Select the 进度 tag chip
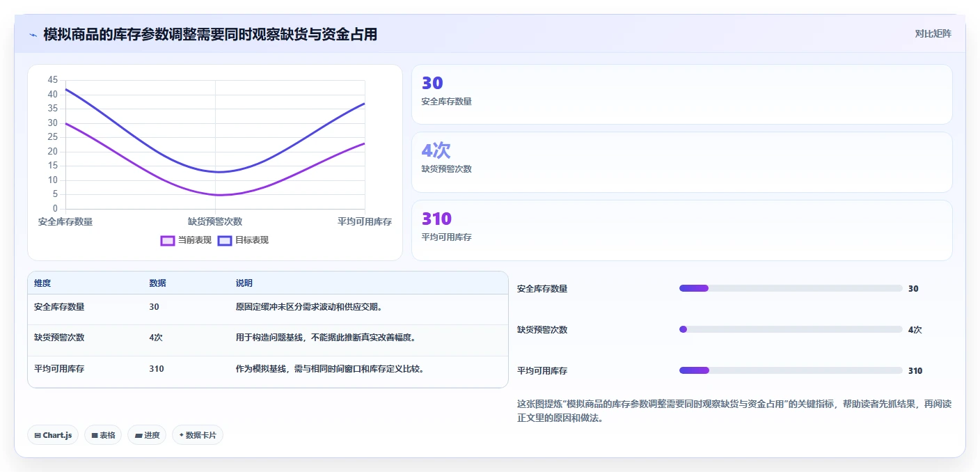This screenshot has height=472, width=980. click(147, 435)
